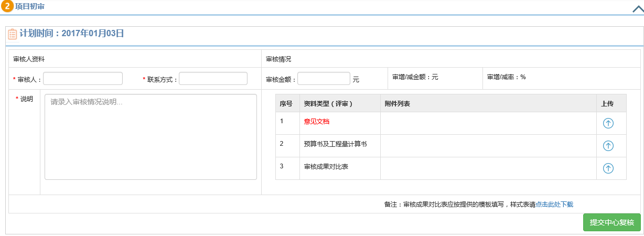Click 点击此处下载 template link

(554, 205)
